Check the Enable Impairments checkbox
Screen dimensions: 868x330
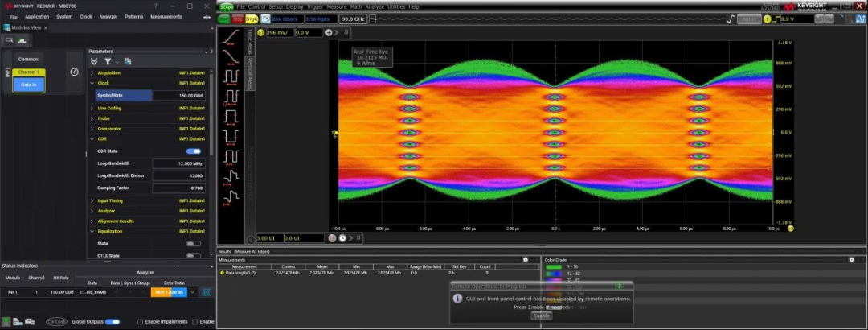(x=140, y=322)
